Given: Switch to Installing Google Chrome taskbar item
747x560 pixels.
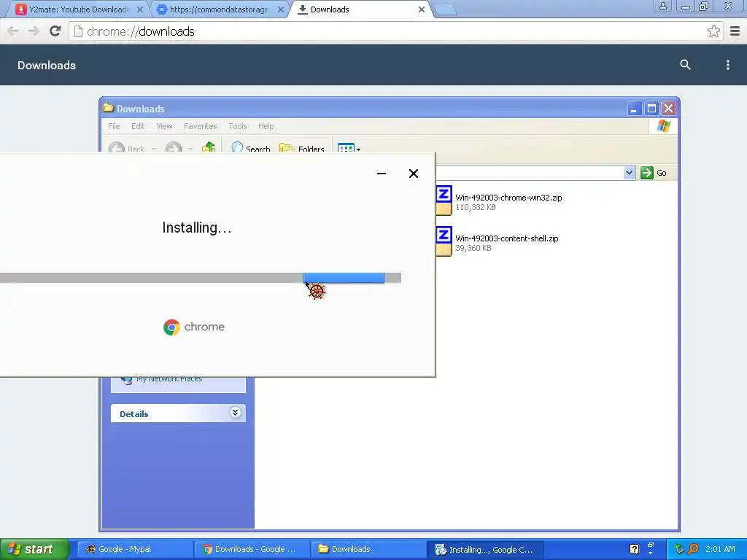Looking at the screenshot, I should coord(484,550).
